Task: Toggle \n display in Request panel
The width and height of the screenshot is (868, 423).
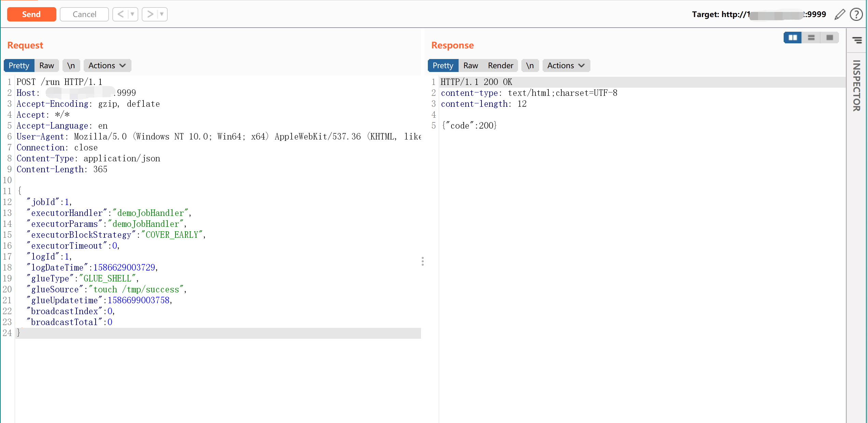Action: pyautogui.click(x=71, y=65)
